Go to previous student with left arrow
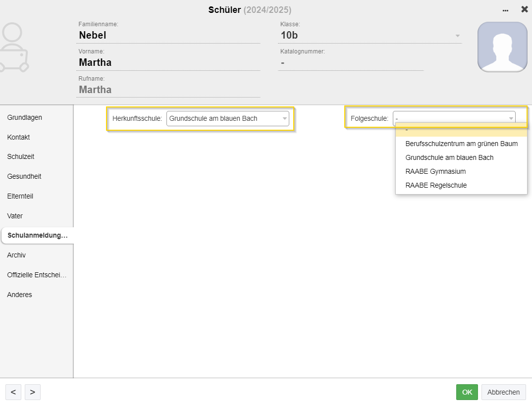 [13, 392]
